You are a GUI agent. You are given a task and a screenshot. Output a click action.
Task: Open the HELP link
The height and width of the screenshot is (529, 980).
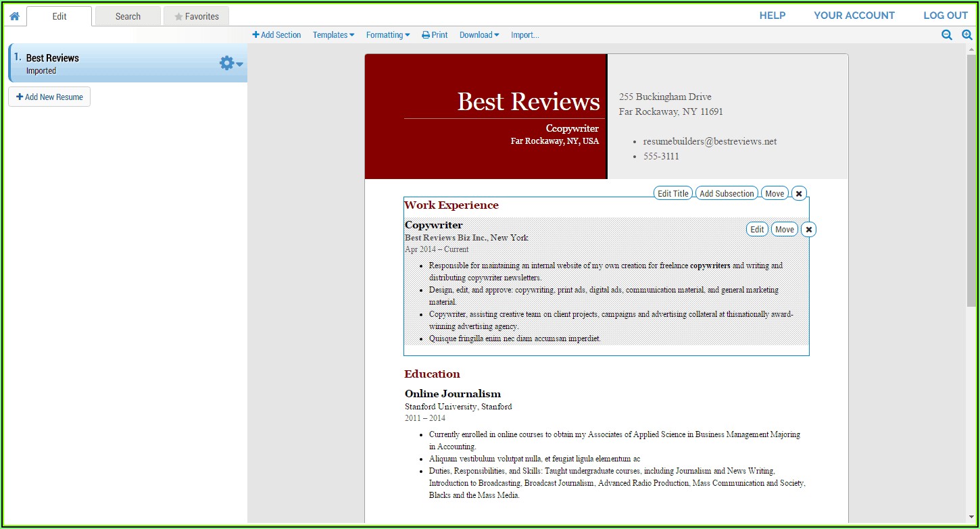click(x=772, y=16)
